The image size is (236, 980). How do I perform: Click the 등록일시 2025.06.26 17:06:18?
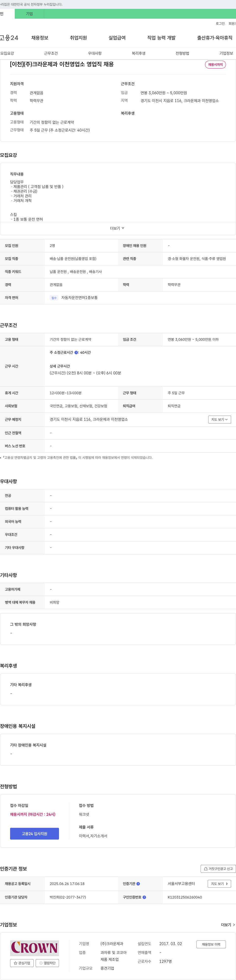click(67, 884)
